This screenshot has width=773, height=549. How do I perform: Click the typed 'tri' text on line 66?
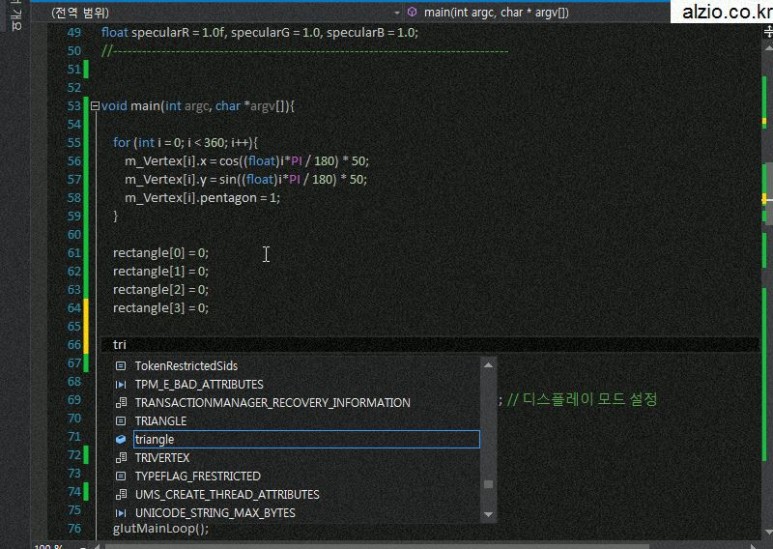coord(120,344)
